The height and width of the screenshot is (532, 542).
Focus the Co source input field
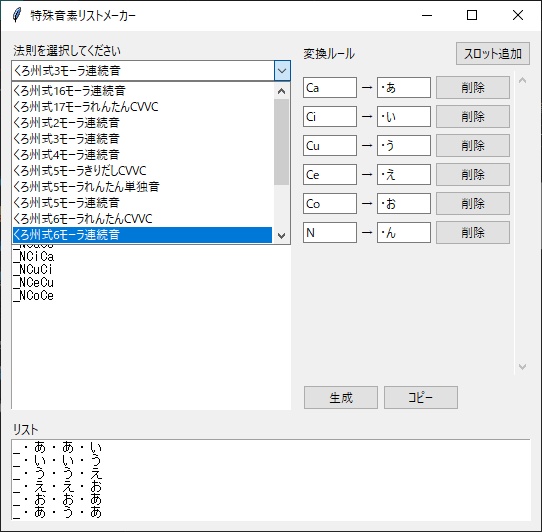[330, 204]
